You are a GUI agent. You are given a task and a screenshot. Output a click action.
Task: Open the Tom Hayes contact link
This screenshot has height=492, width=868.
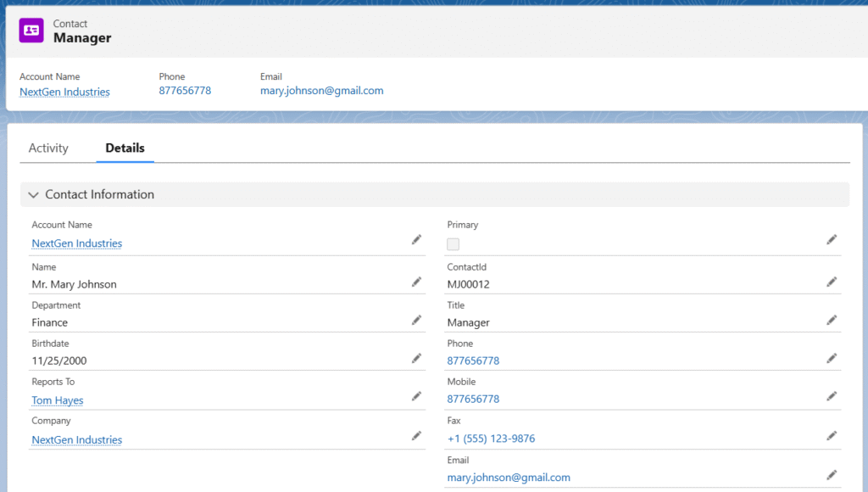coord(58,400)
